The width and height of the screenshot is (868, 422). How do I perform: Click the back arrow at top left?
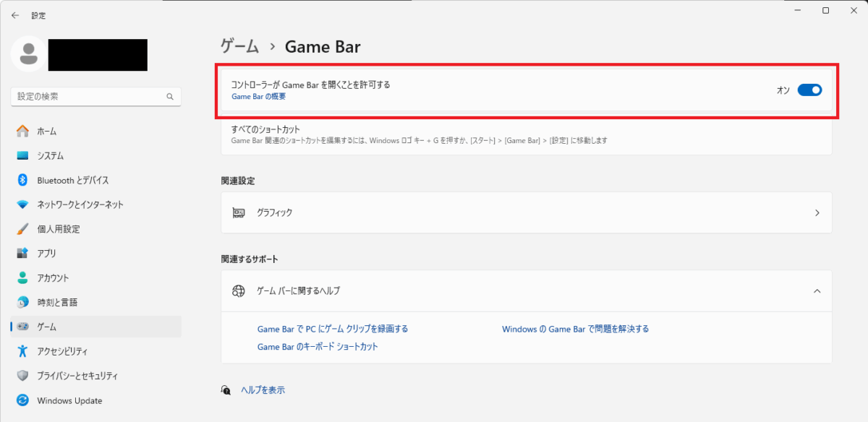coord(15,14)
